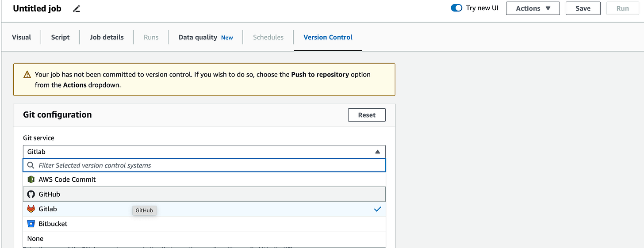Click the Save button

(583, 8)
